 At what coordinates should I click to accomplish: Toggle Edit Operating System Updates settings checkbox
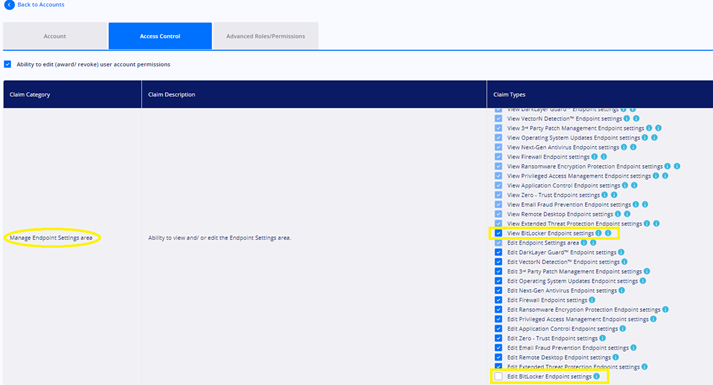498,281
